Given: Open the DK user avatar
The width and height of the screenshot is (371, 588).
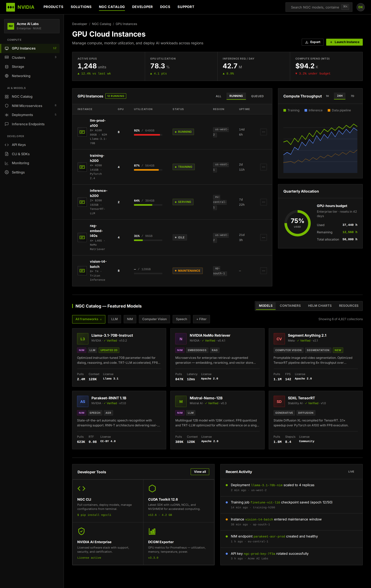Looking at the screenshot, I should tap(361, 7).
